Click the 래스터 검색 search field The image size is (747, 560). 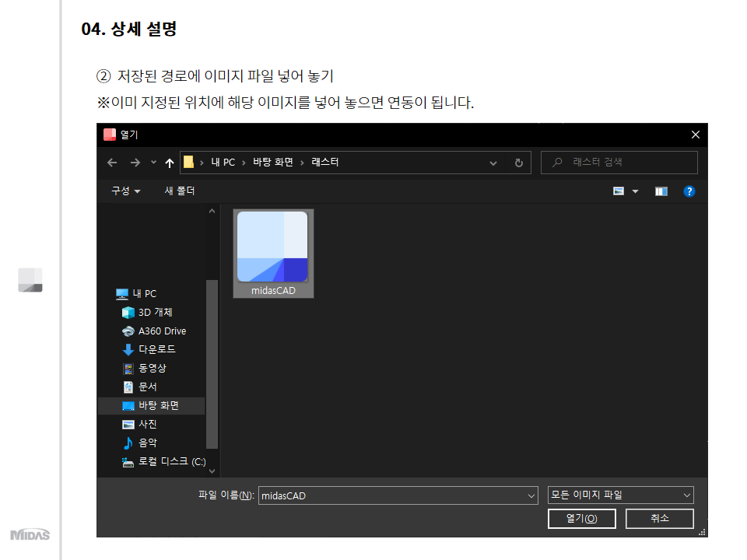[x=619, y=163]
